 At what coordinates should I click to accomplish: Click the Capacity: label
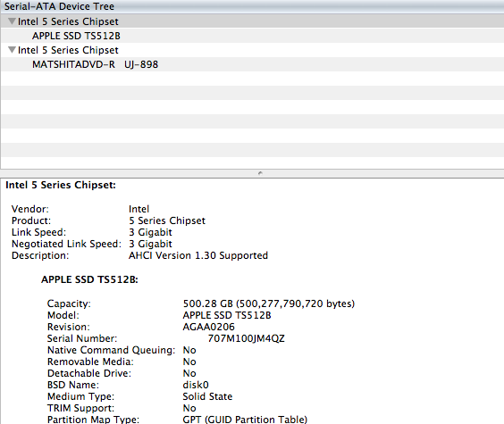[69, 303]
